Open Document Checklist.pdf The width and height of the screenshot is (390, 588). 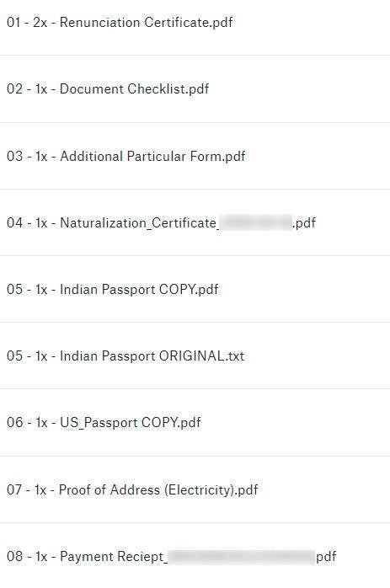[x=108, y=89]
